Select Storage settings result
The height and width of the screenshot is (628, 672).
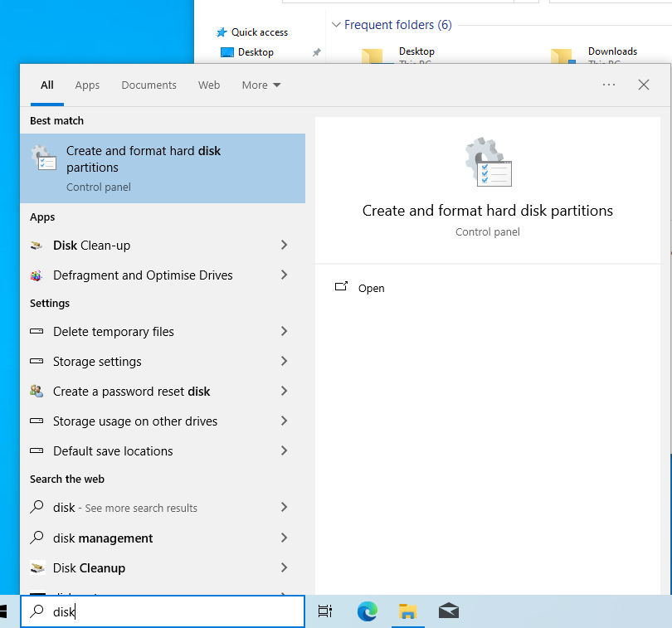[163, 362]
